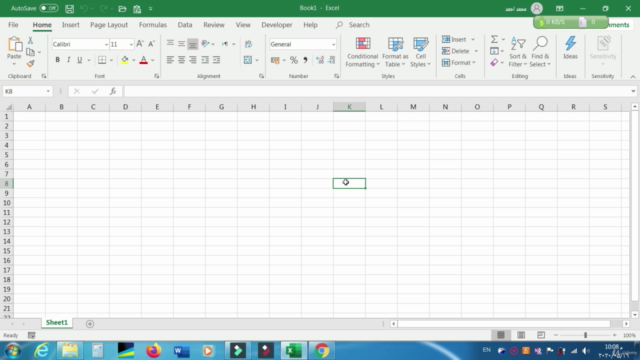Open the font size dropdown
The height and width of the screenshot is (360, 640).
(x=131, y=44)
